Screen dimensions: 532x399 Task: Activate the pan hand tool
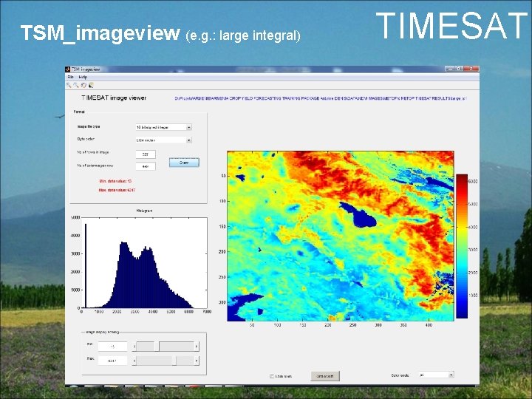(83, 86)
